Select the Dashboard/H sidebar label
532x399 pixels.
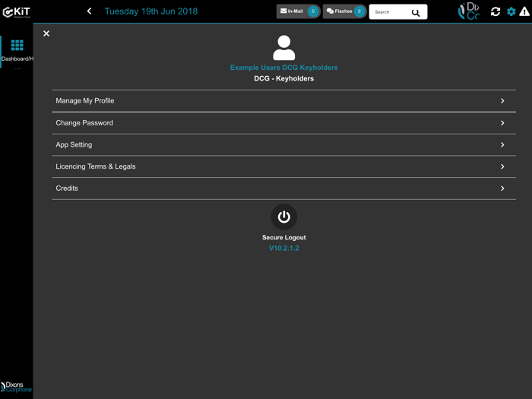(x=17, y=59)
